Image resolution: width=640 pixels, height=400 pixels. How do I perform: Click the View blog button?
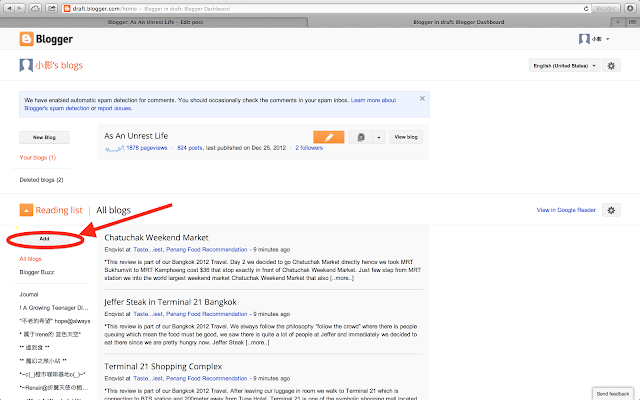click(x=406, y=137)
